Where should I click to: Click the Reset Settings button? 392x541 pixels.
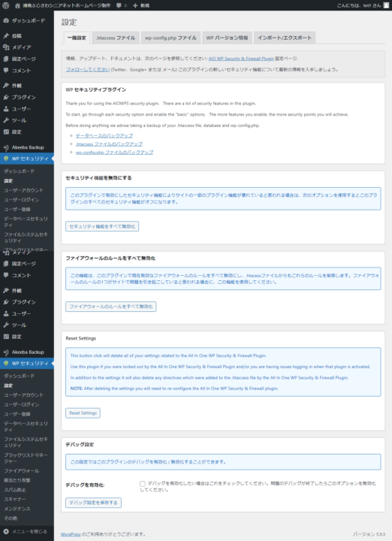coord(83,413)
